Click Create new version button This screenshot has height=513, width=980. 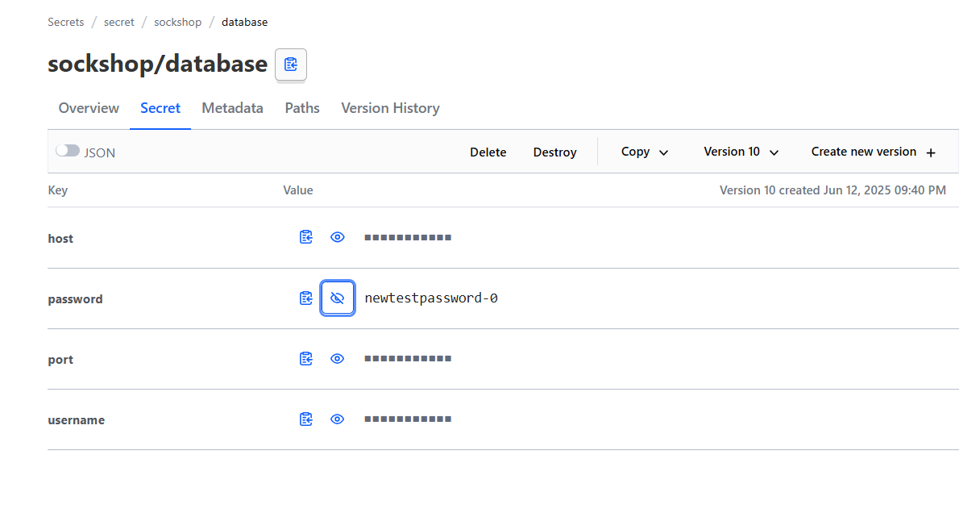(874, 152)
